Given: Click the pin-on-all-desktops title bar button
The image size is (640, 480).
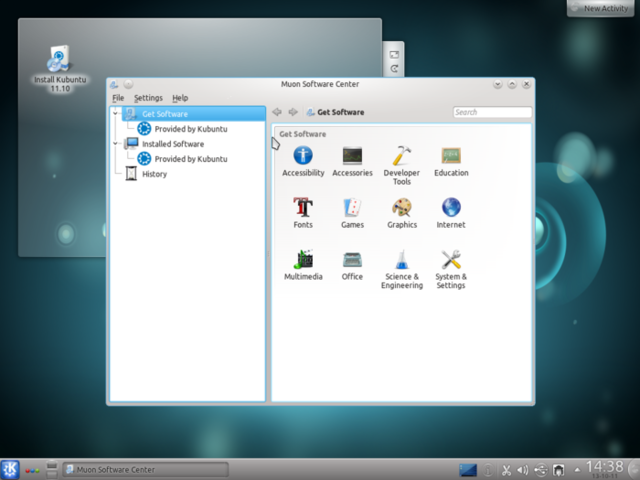Looking at the screenshot, I should pyautogui.click(x=129, y=84).
